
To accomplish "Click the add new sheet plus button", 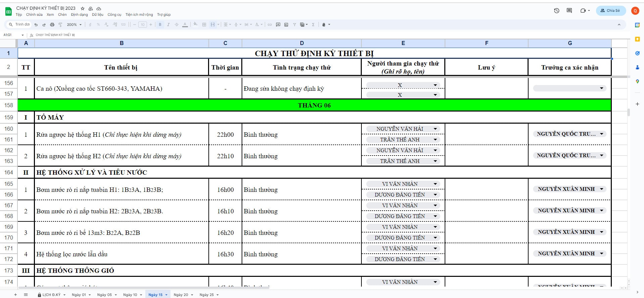I will [x=15, y=295].
